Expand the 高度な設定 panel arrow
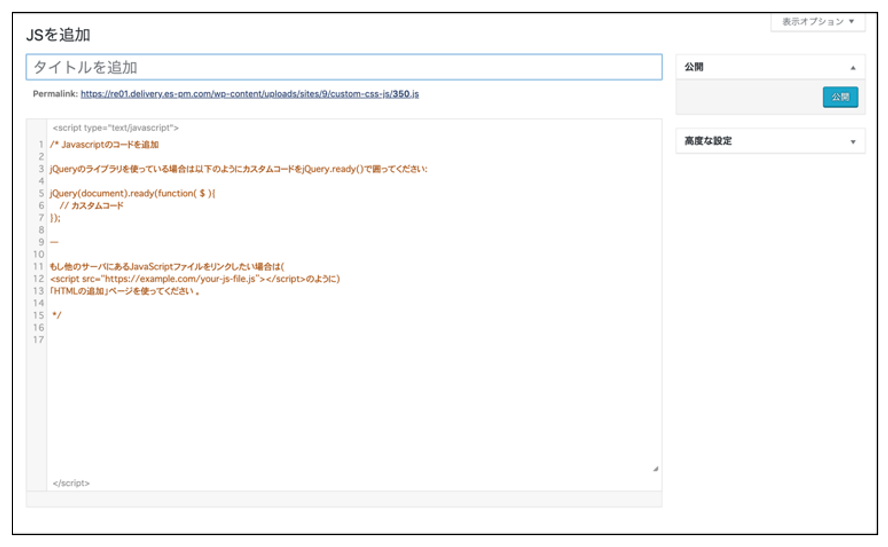This screenshot has width=888, height=547. 853,142
